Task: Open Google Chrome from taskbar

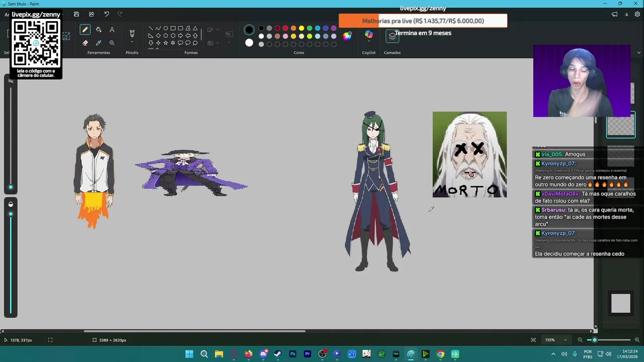Action: tap(440, 354)
